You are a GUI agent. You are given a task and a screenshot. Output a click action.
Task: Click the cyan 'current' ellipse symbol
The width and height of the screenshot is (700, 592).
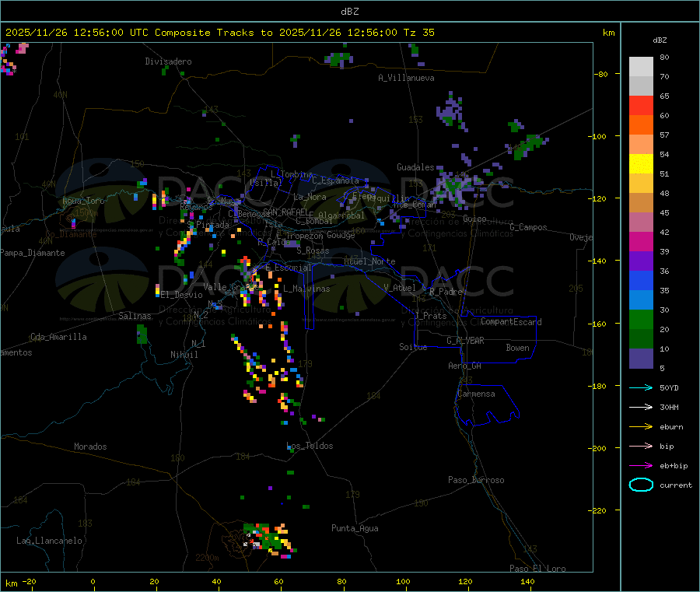[641, 485]
